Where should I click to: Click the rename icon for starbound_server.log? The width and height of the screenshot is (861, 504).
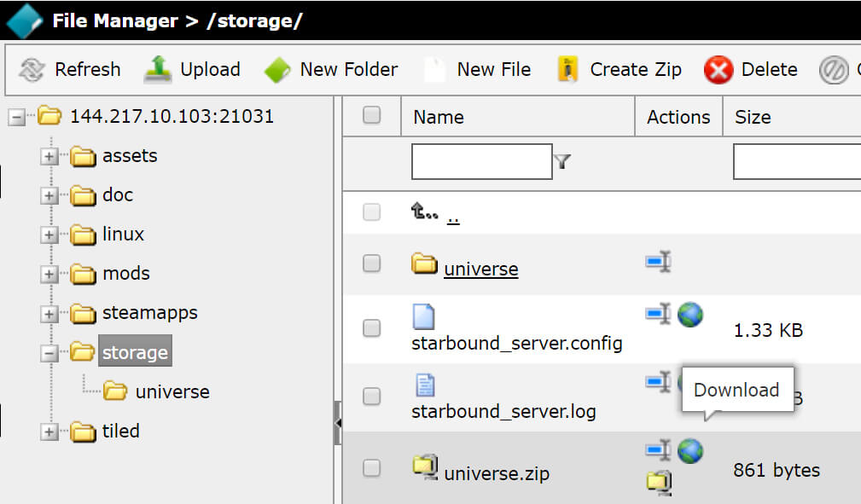click(x=659, y=381)
